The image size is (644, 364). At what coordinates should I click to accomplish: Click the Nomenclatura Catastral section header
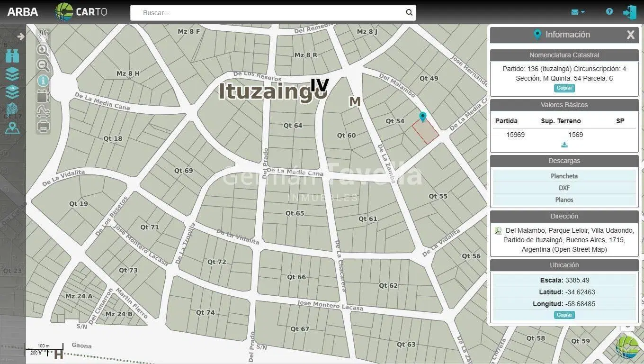(x=564, y=55)
